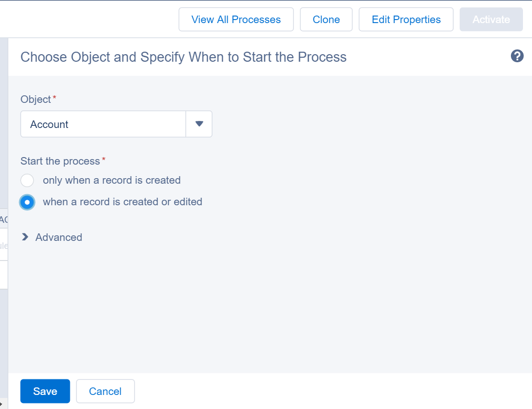Viewport: 532px width, 409px height.
Task: Click the "Advanced" section label text
Action: point(59,237)
